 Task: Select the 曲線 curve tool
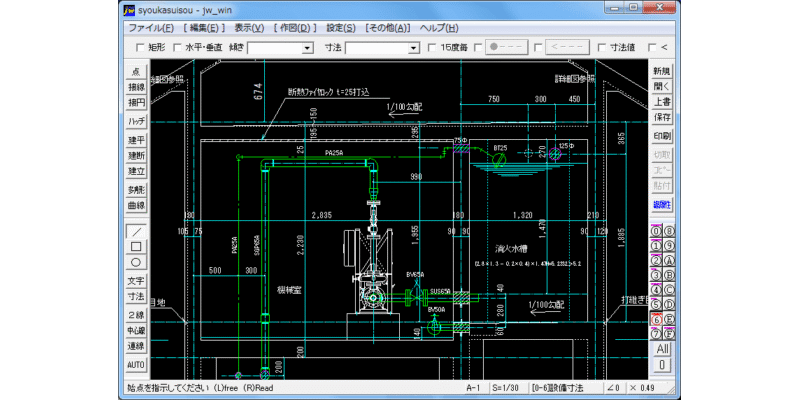136,205
